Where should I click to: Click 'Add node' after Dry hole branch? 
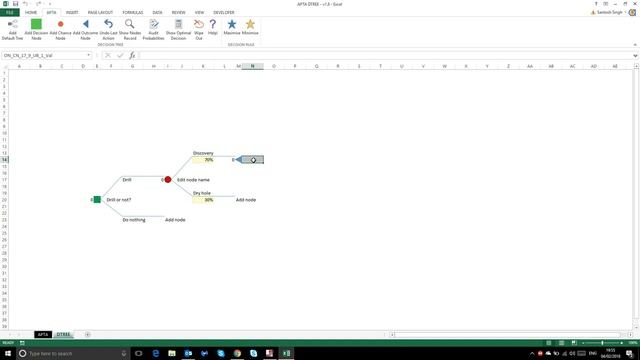click(246, 200)
